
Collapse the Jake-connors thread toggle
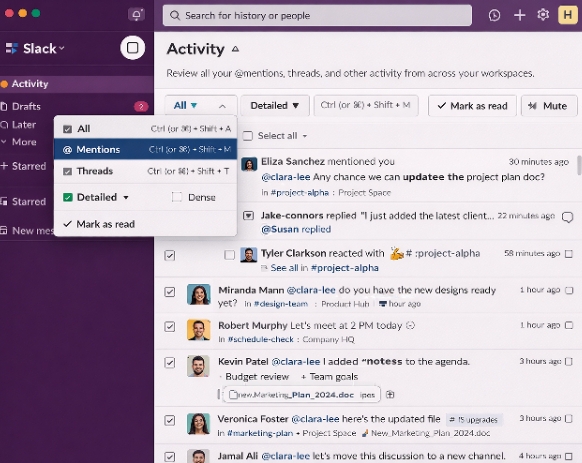248,215
